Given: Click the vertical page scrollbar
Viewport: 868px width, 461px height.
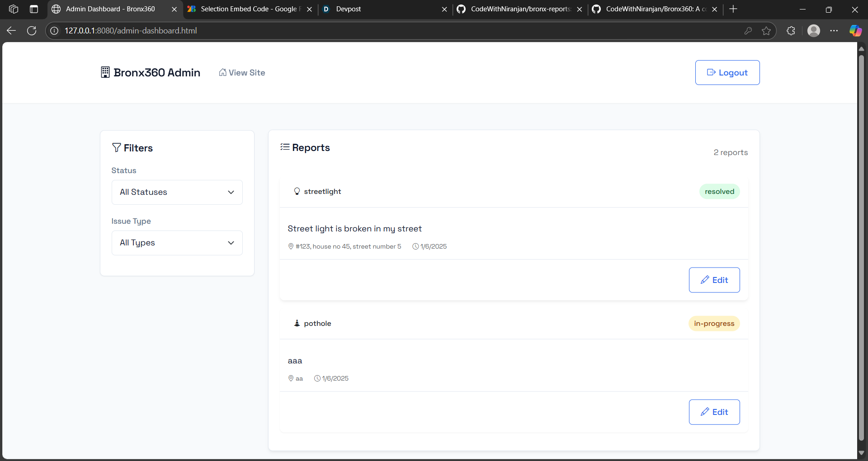Looking at the screenshot, I should coord(861,248).
